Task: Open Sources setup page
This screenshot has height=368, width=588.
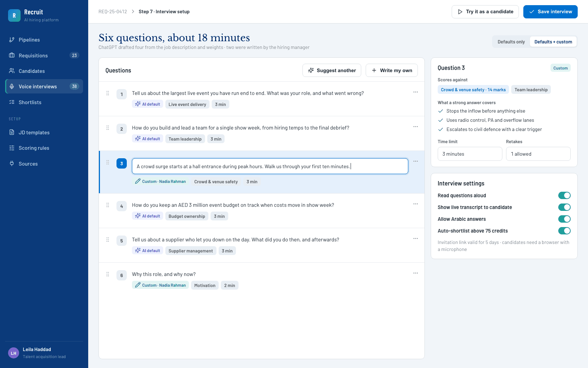Action: point(44,164)
